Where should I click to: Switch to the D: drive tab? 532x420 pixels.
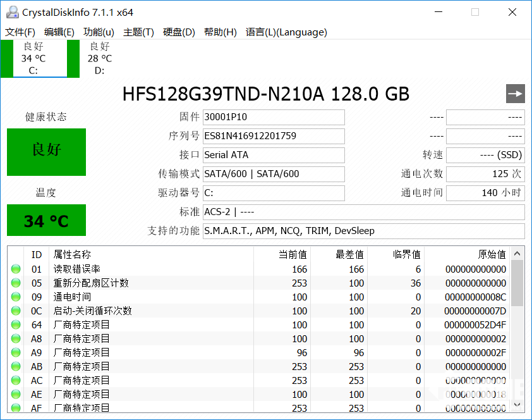pyautogui.click(x=99, y=58)
